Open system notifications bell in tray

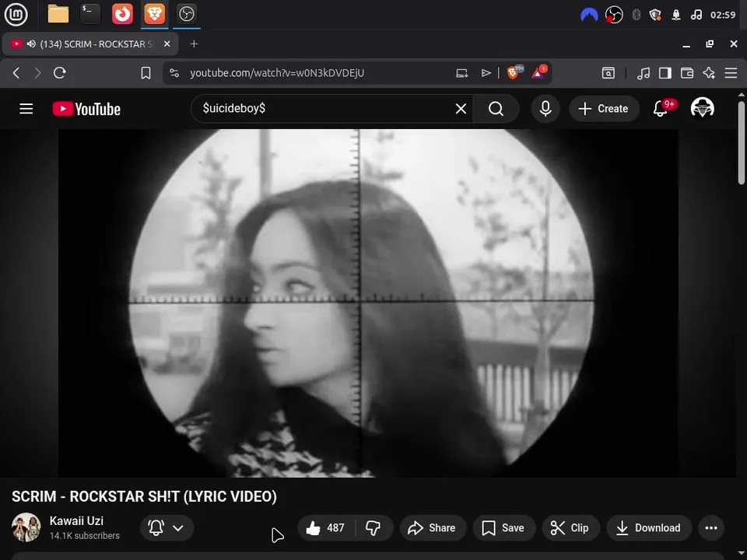click(x=676, y=15)
